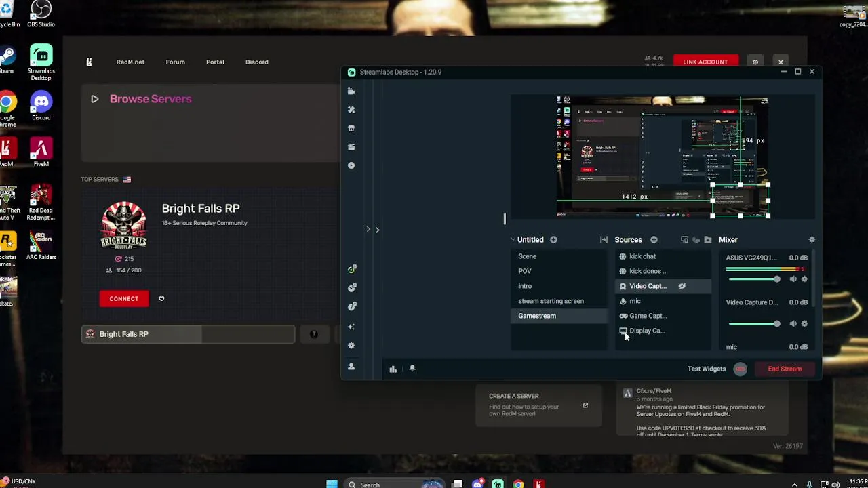Open the Recordings play icon in sidebar
This screenshot has width=868, height=488.
pyautogui.click(x=351, y=165)
